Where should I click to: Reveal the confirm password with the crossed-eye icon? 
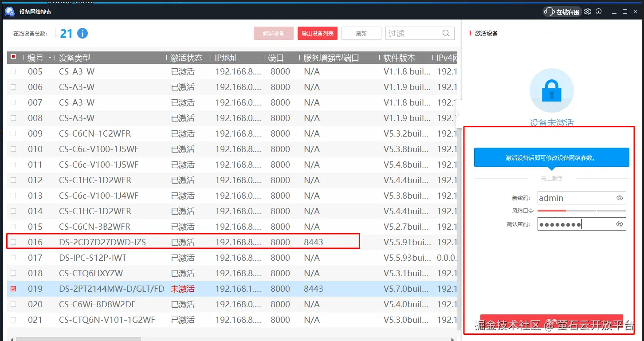(x=620, y=224)
